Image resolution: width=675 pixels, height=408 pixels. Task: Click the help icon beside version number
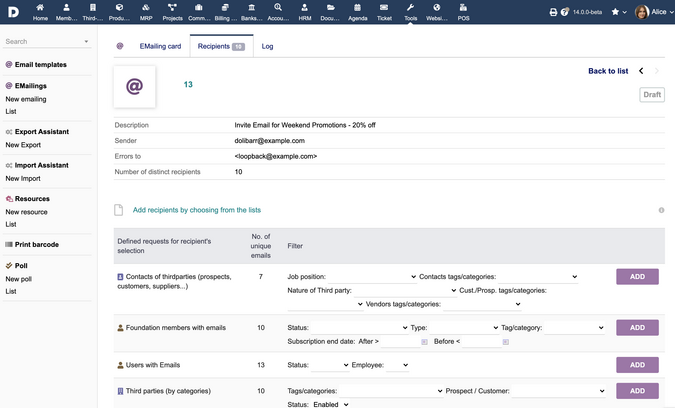[x=564, y=12]
